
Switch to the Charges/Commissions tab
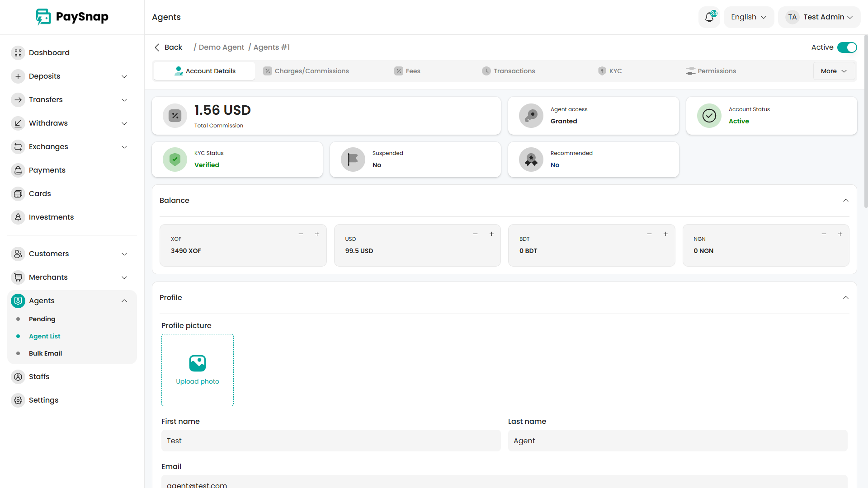[x=306, y=71]
